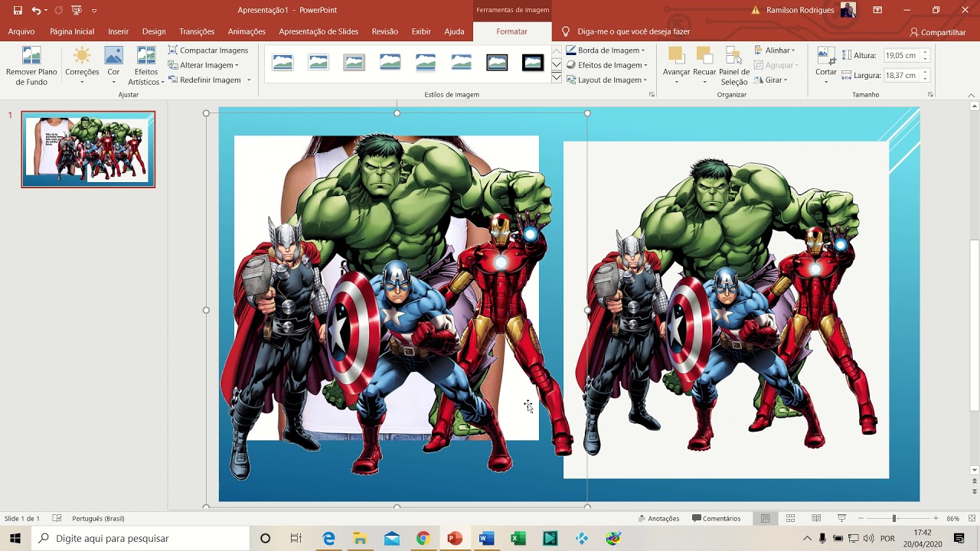
Task: Apply second picture style in gallery
Action: pos(318,63)
